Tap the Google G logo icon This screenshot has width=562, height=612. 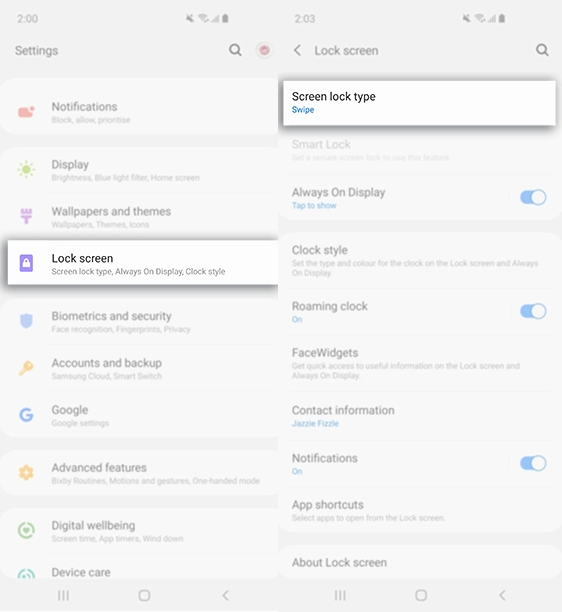(x=26, y=415)
